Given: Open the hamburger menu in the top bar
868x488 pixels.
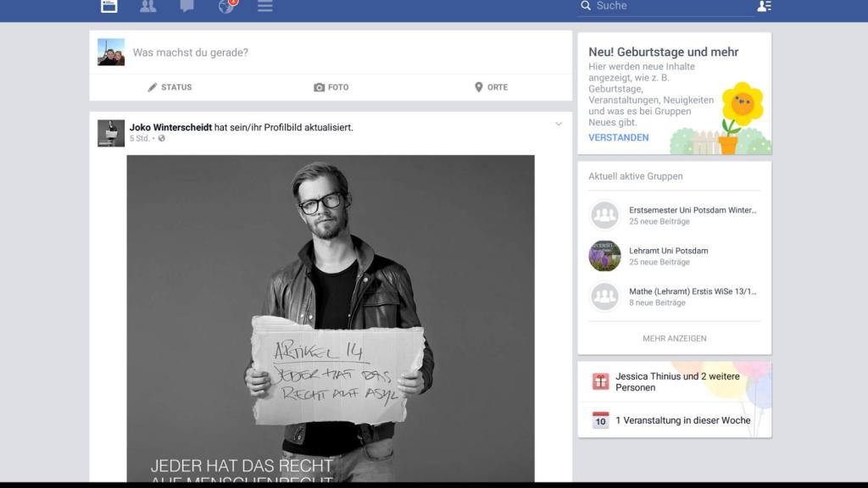Looking at the screenshot, I should click(264, 7).
